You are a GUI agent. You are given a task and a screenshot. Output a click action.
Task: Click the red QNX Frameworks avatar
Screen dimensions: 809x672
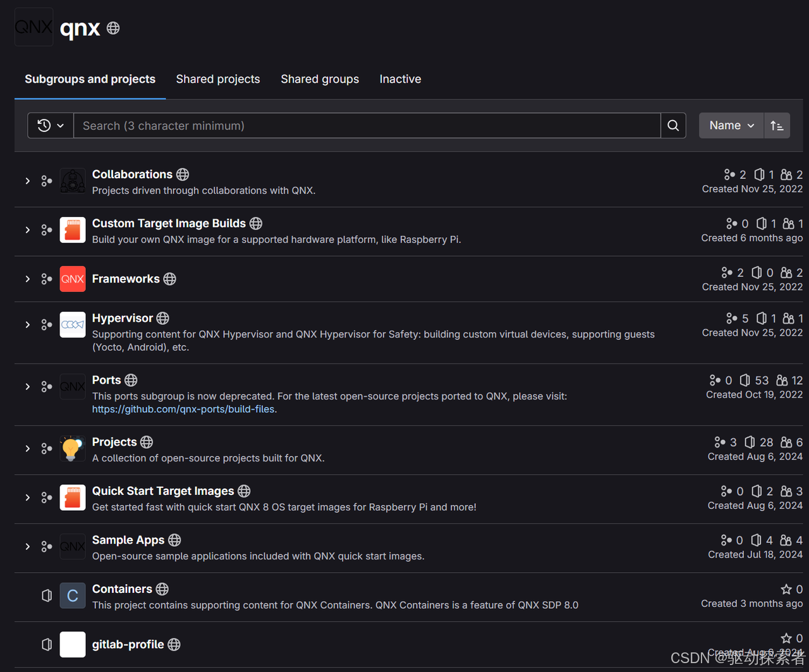(73, 279)
